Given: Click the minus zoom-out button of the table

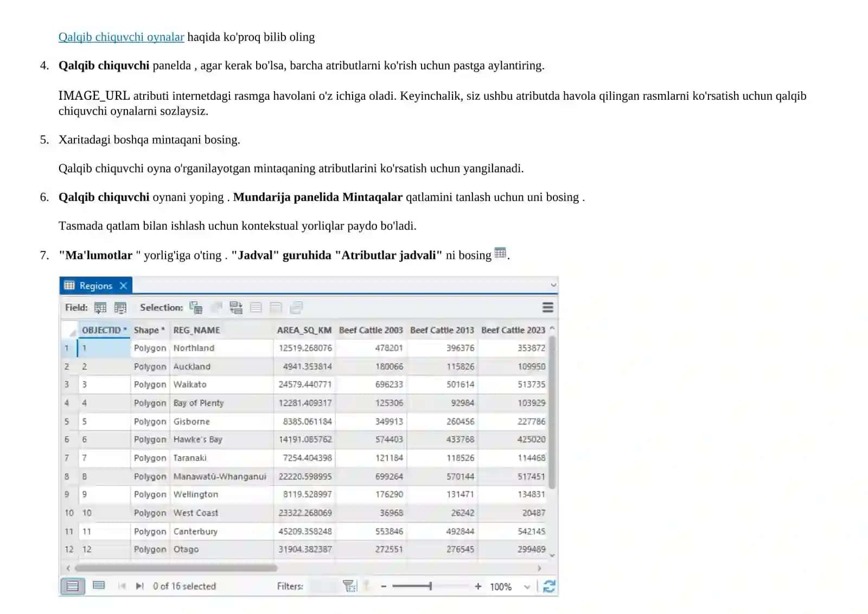Looking at the screenshot, I should 384,586.
